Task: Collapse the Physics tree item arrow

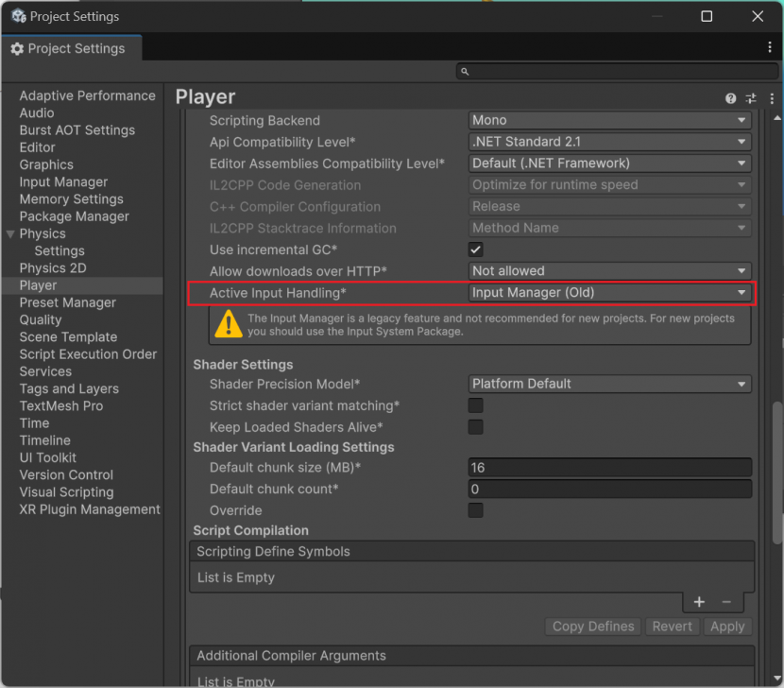Action: [x=10, y=233]
